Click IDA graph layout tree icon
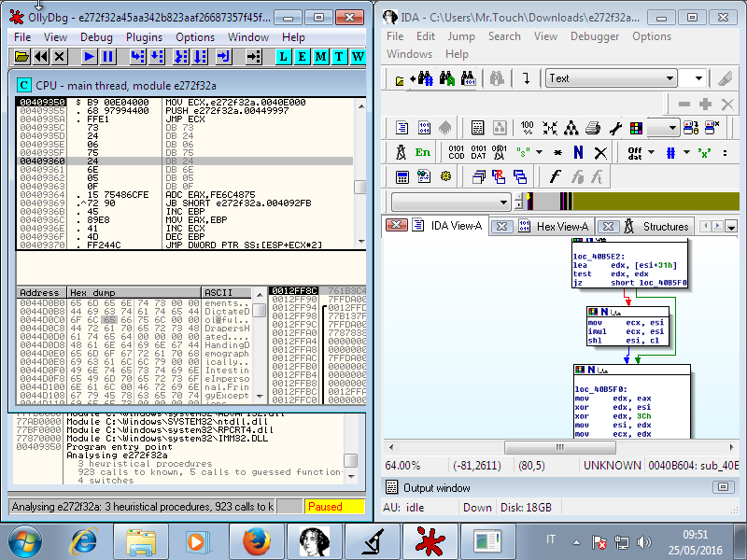Image resolution: width=747 pixels, height=560 pixels. pos(571,128)
